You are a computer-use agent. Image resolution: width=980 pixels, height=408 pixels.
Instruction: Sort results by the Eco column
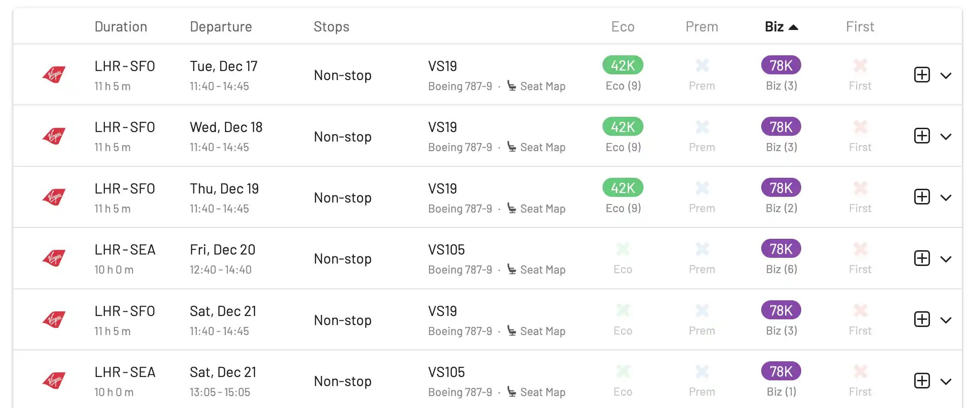tap(623, 27)
